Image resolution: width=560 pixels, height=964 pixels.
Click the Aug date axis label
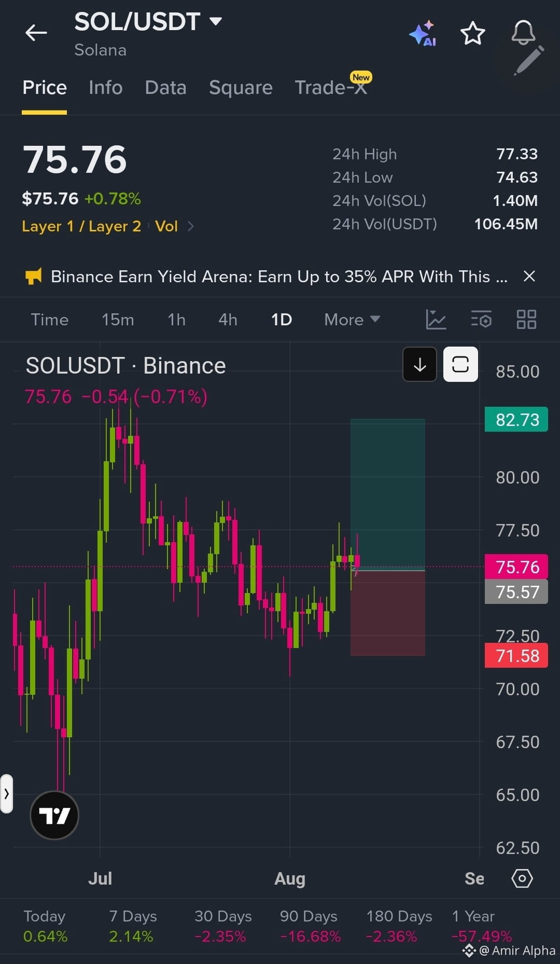[290, 878]
